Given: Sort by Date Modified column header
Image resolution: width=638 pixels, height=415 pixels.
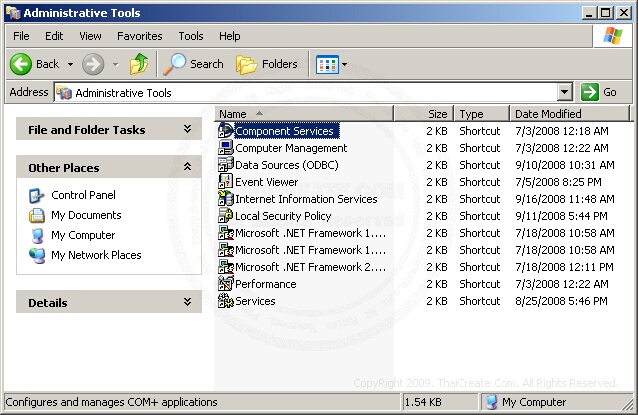Looking at the screenshot, I should pos(569,114).
